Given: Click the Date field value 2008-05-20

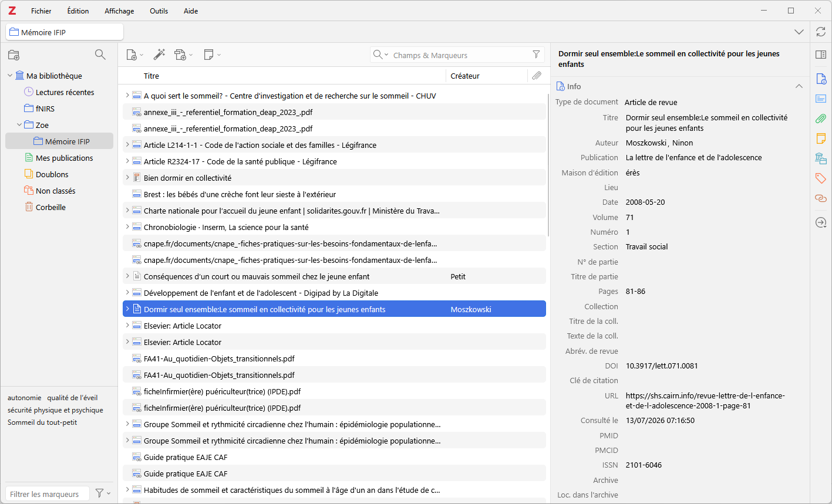Looking at the screenshot, I should click(645, 202).
